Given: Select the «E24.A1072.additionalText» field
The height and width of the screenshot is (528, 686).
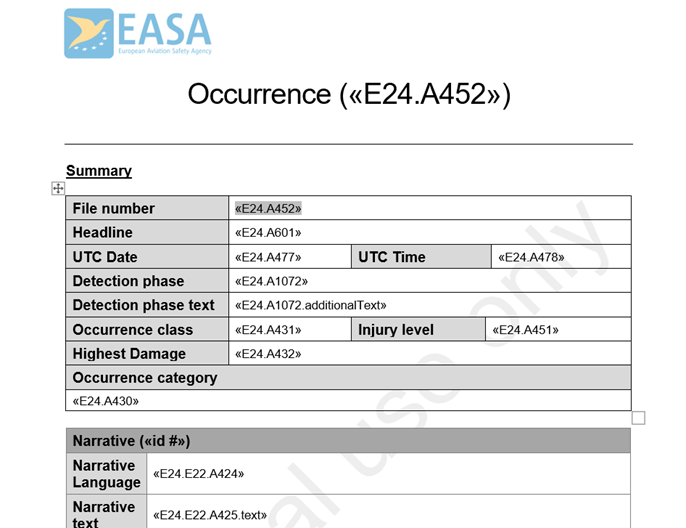Looking at the screenshot, I should point(310,305).
